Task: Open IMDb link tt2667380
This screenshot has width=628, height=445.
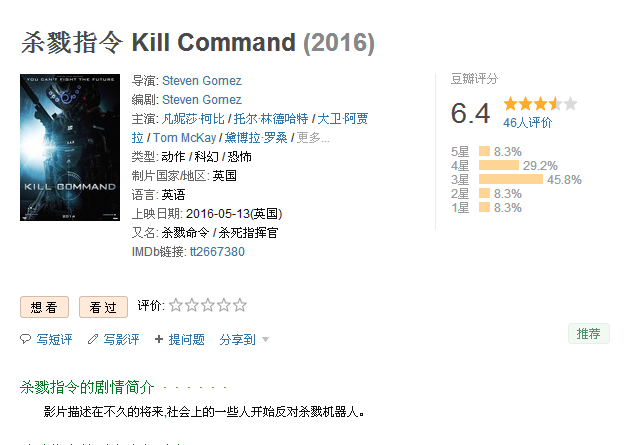Action: pyautogui.click(x=217, y=252)
